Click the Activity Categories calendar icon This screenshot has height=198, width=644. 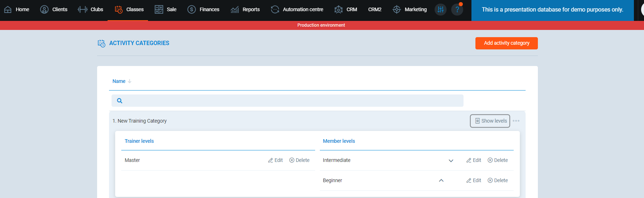[101, 43]
